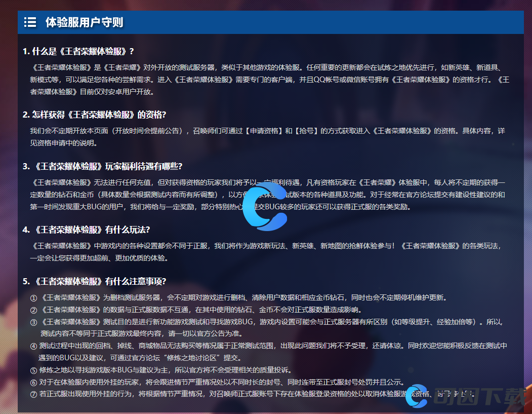This screenshot has width=532, height=414.
Task: Click the paragraph starting 《王者荣耀体验服》是《王者荣耀》对外开放的测试服务器
Action: coord(270,80)
